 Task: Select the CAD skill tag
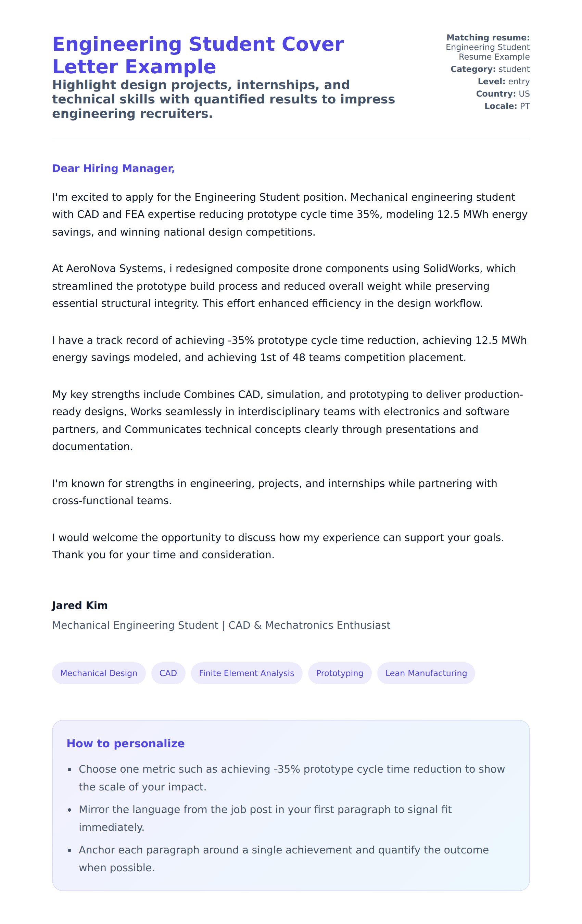(168, 673)
